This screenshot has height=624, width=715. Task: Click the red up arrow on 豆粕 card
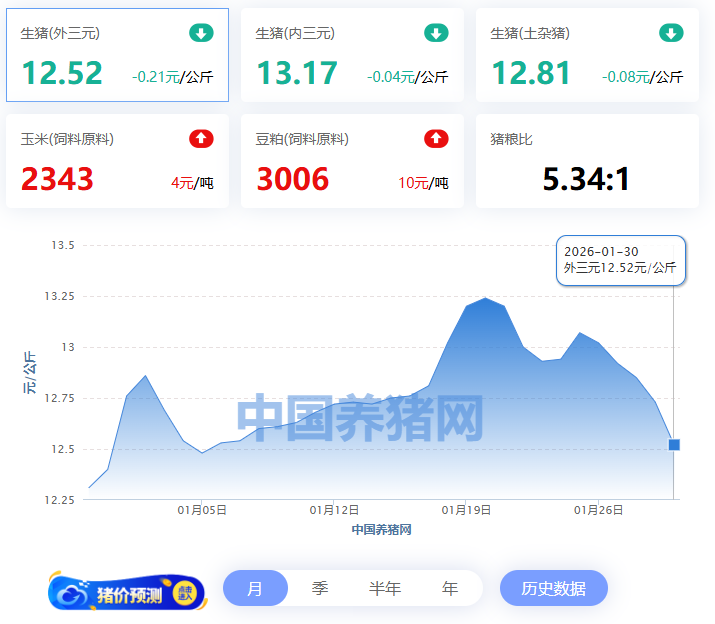tap(436, 139)
